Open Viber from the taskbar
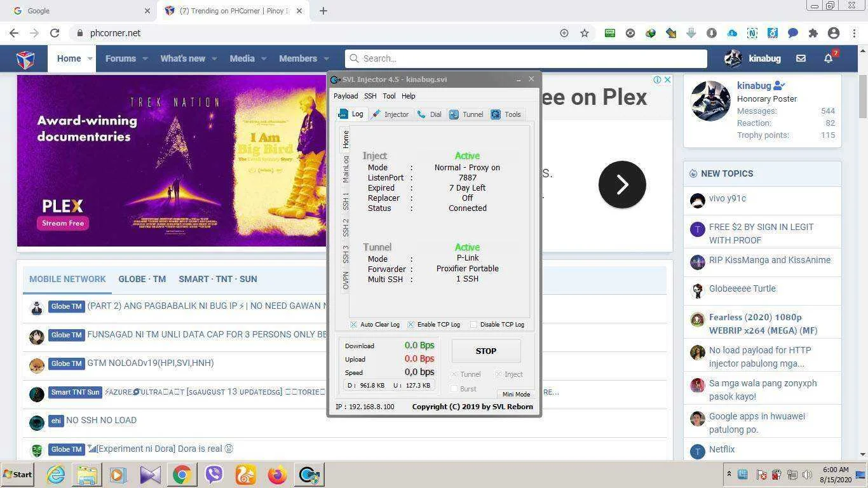The width and height of the screenshot is (868, 488). click(x=214, y=475)
